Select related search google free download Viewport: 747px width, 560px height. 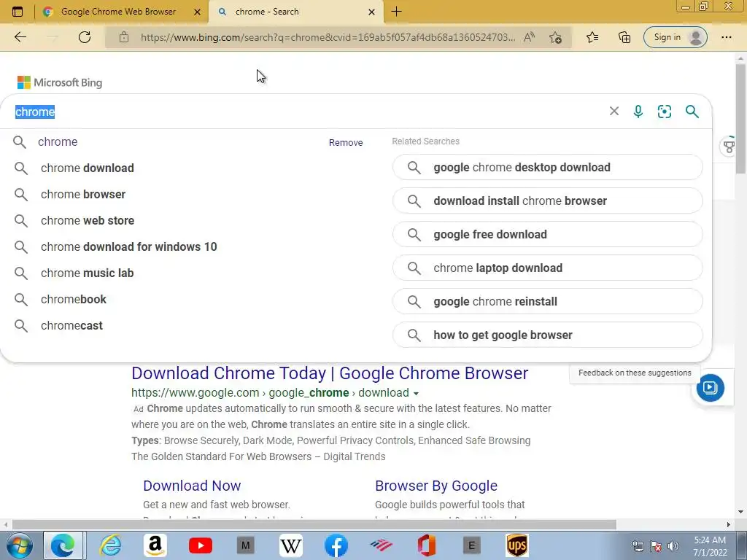click(547, 234)
